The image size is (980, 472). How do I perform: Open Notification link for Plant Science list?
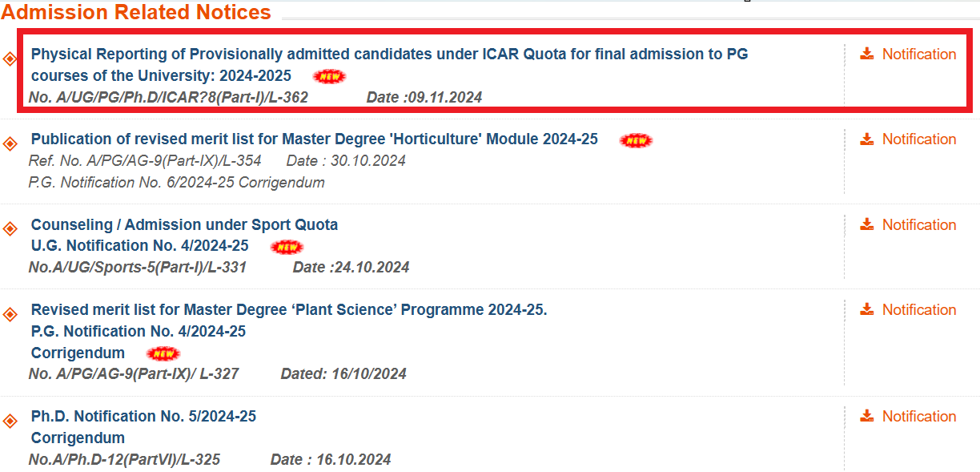[x=918, y=310]
